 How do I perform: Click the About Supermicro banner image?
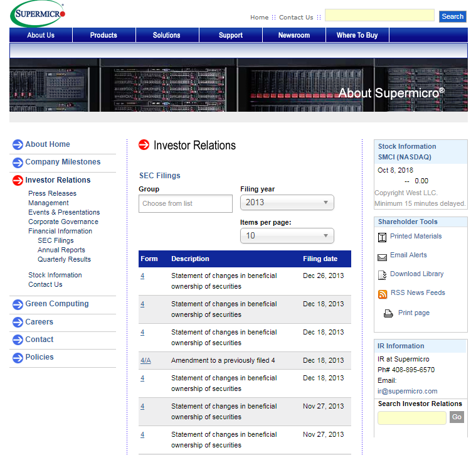[238, 85]
